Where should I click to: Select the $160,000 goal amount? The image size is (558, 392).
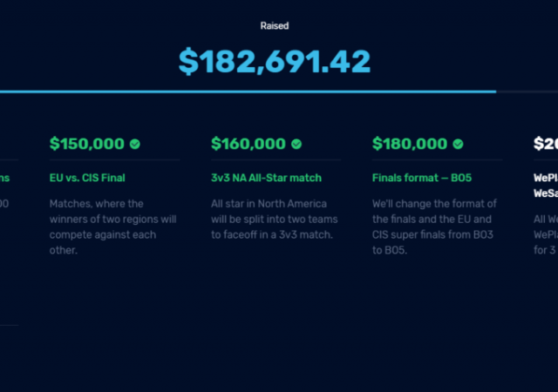[248, 144]
